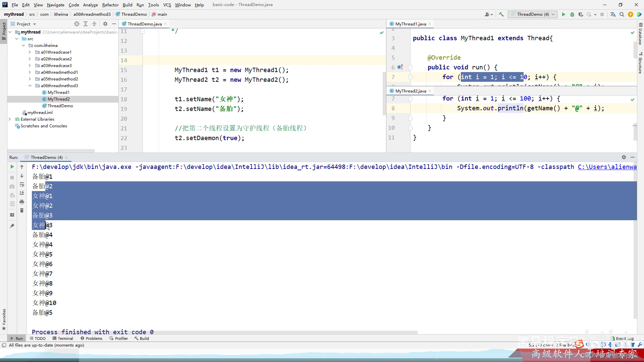Screen dimensions: 644x362
Task: Click the print icon in Run panel
Action: 22,202
